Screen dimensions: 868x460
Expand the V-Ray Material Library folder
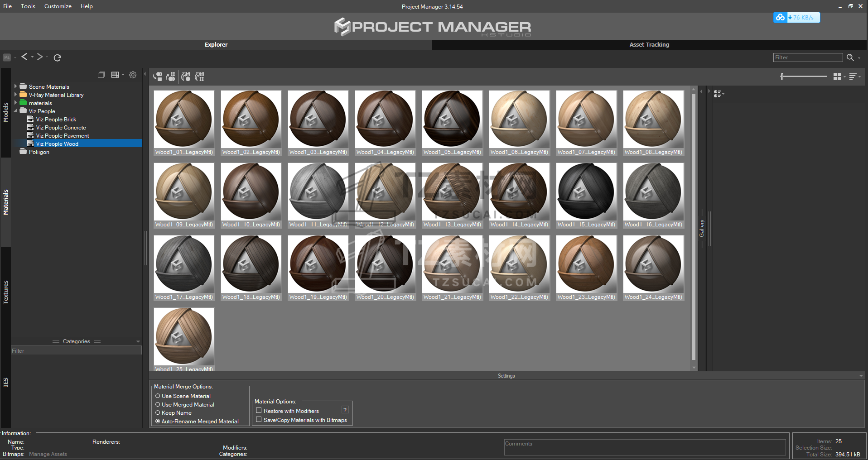tap(15, 94)
